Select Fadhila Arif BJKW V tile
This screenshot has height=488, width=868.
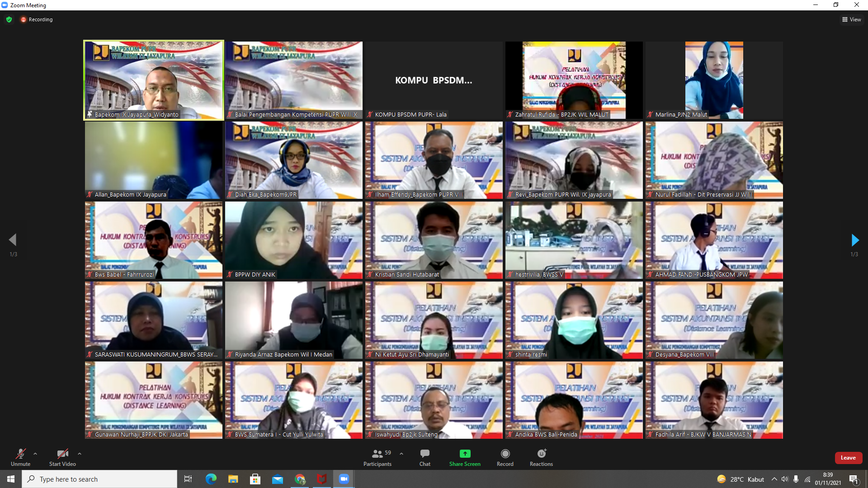714,400
